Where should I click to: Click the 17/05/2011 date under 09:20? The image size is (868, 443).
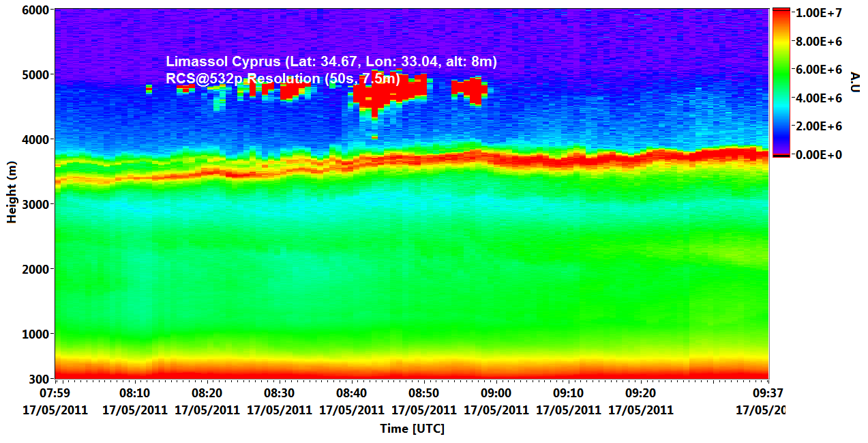point(640,410)
